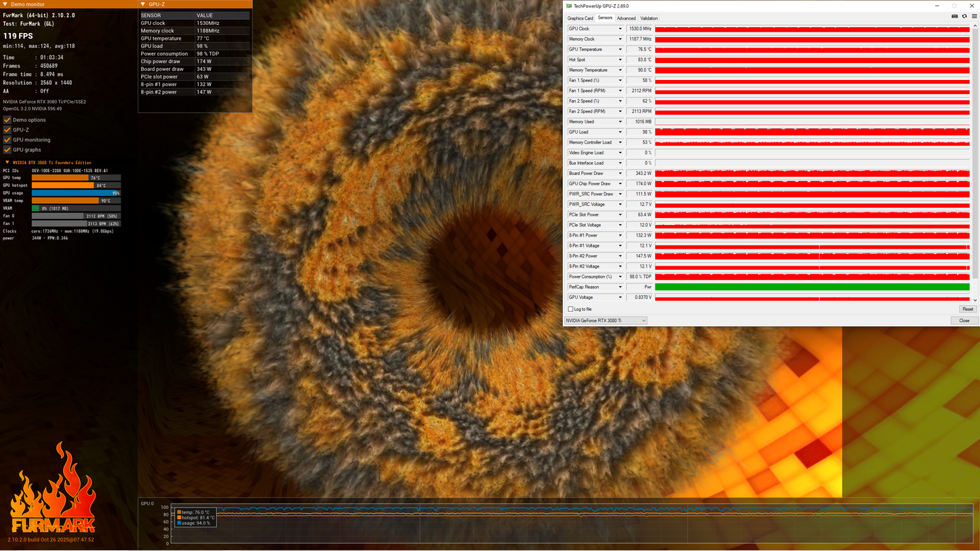
Task: Open the PCIe Slot Power dropdown
Action: pyautogui.click(x=620, y=215)
